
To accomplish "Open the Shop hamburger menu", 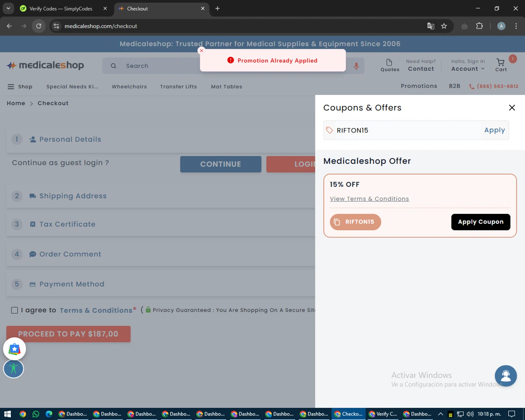I will (x=20, y=86).
